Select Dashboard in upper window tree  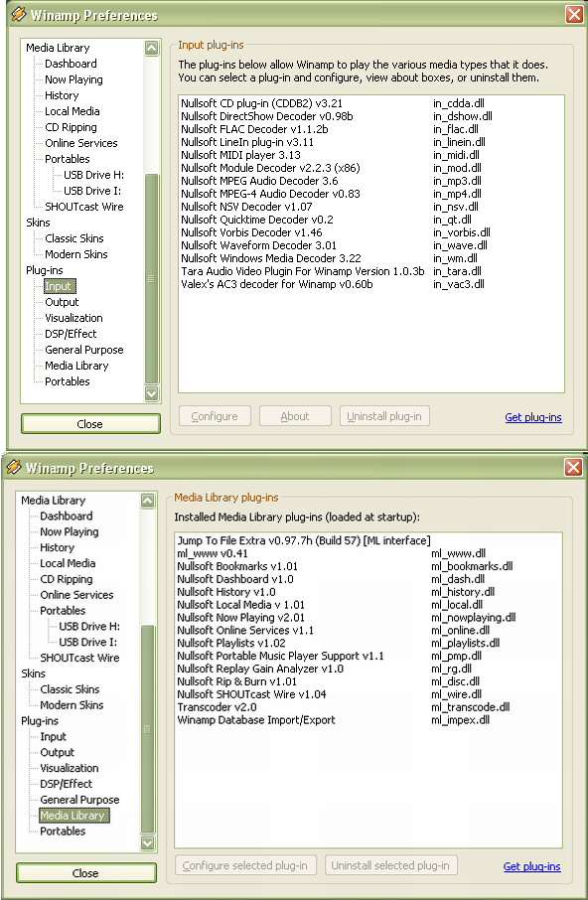click(x=71, y=64)
